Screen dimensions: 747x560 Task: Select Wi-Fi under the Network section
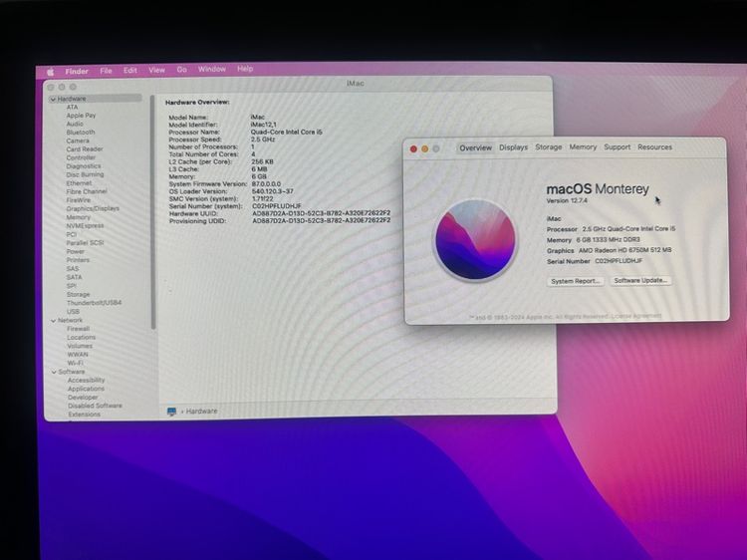click(76, 363)
